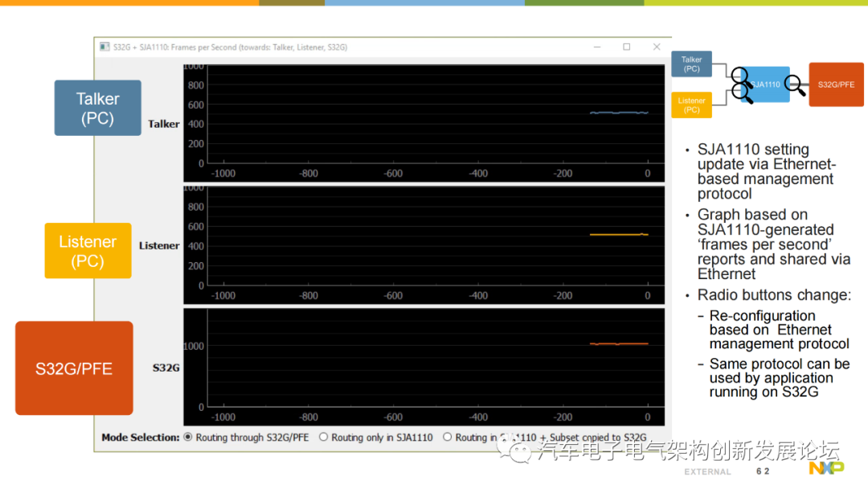Screen dimensions: 868x489
Task: Click magnifier icon on Talker link
Action: (x=741, y=76)
